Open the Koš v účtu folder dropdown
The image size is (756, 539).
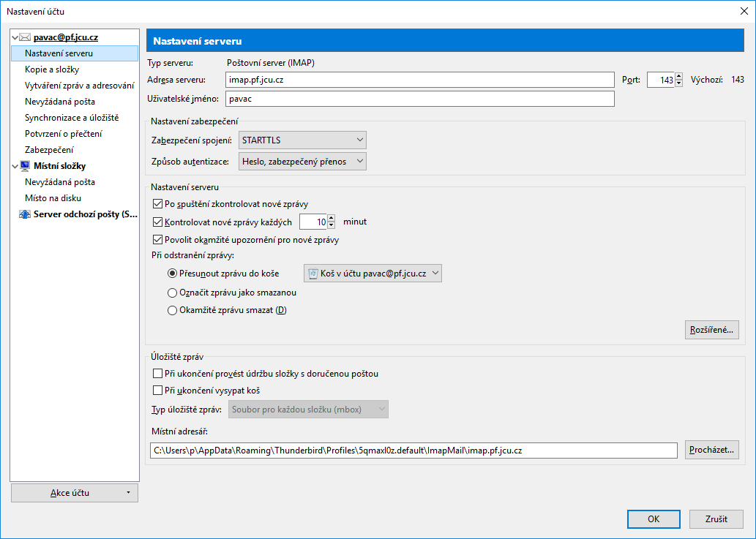373,273
